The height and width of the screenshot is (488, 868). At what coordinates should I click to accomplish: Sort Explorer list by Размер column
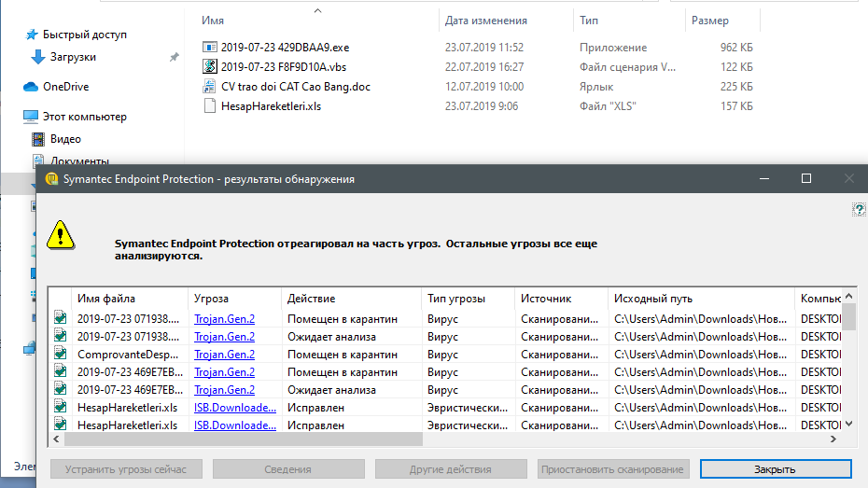710,21
